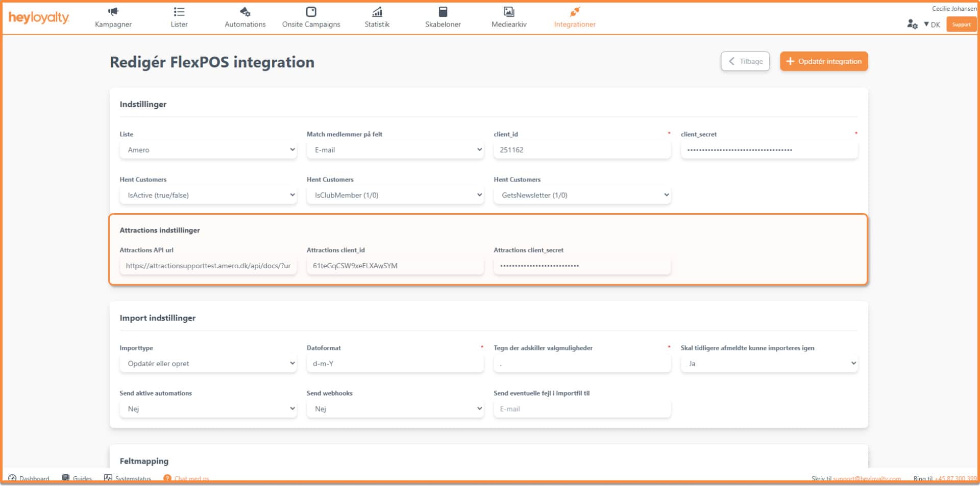Open the Send aktive automations dropdown
Viewport: 980px width, 486px height.
pyautogui.click(x=208, y=409)
